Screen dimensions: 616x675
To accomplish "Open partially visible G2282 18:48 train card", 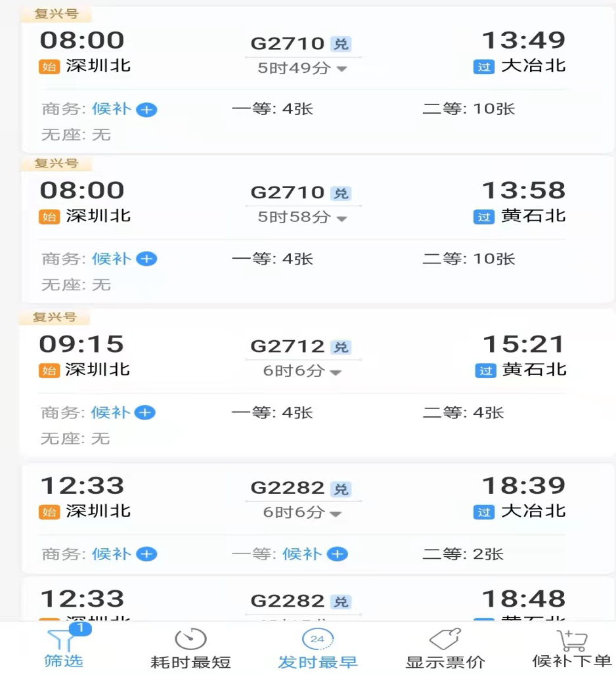I will coord(317,599).
